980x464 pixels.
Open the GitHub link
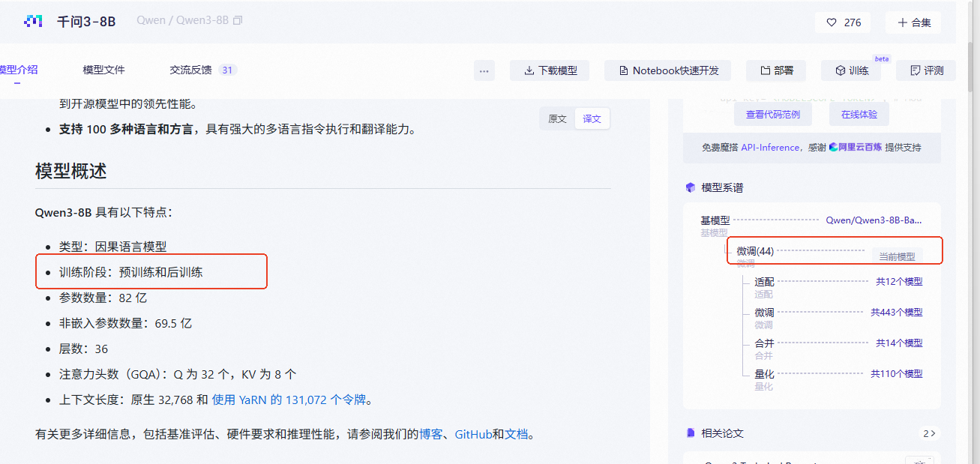click(473, 434)
